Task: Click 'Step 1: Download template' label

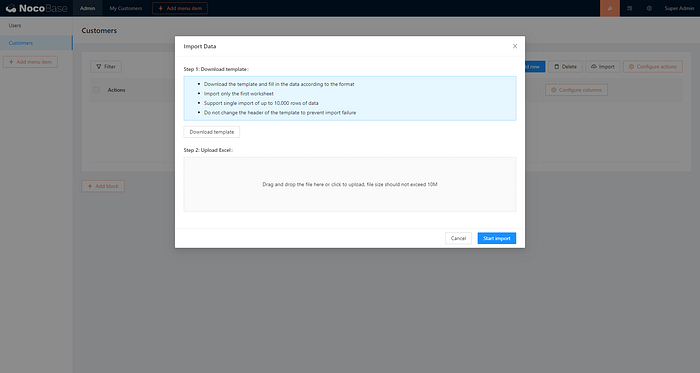Action: coord(216,69)
